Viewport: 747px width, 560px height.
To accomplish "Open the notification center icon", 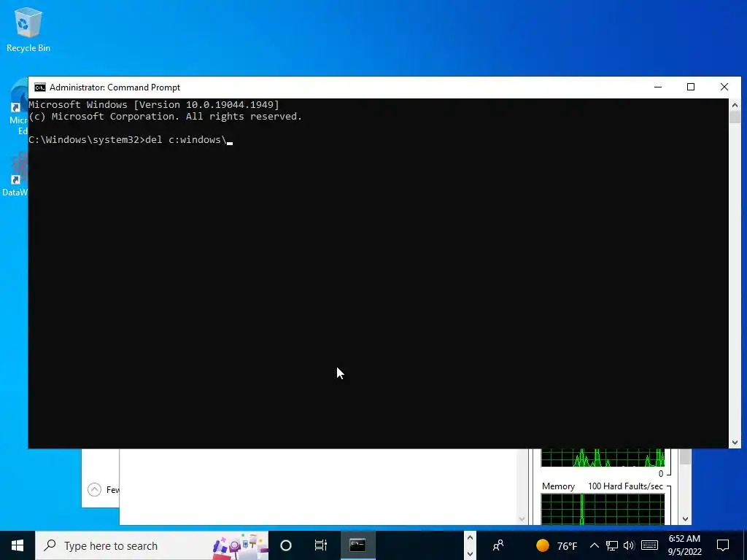I will (723, 545).
